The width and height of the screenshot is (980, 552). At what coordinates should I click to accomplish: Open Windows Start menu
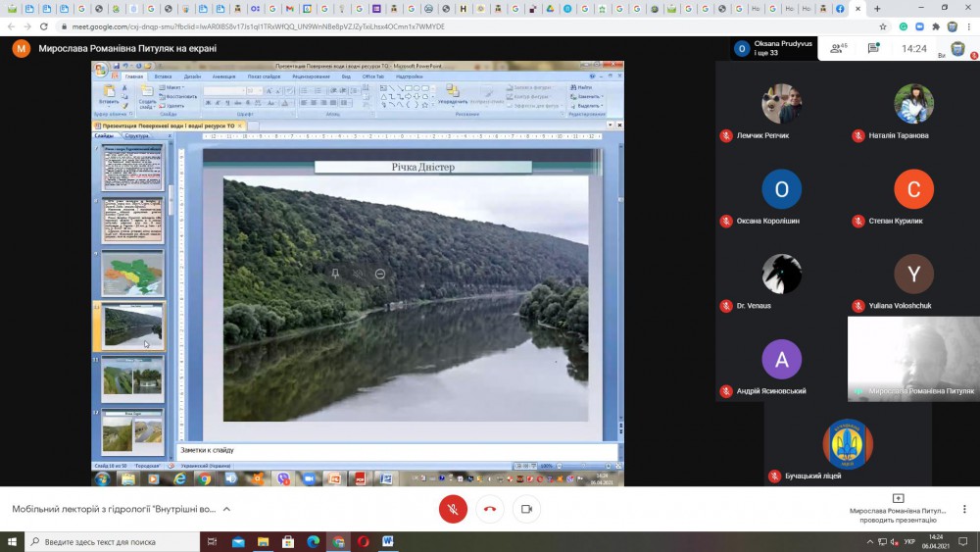pos(12,541)
